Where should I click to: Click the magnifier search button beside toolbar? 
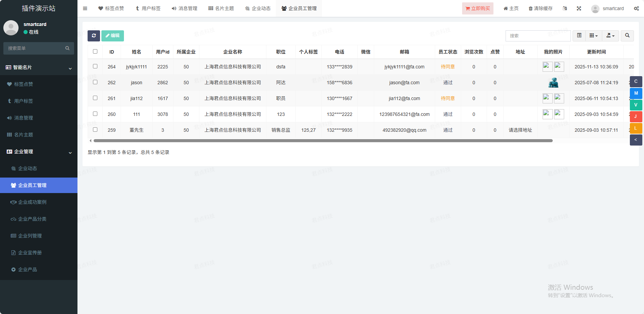point(627,36)
